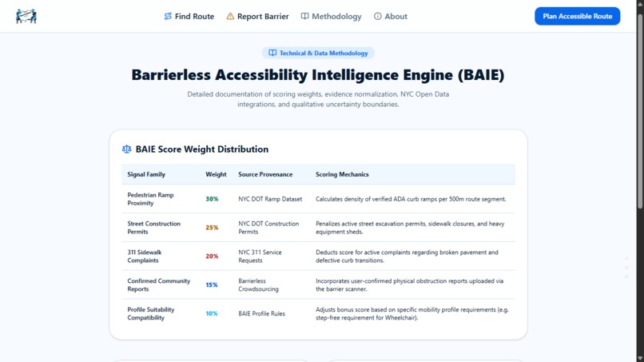This screenshot has height=362, width=644.
Task: Click the page title Barrierless Accessibility Intelligence Engine (BAIE)
Action: click(318, 75)
